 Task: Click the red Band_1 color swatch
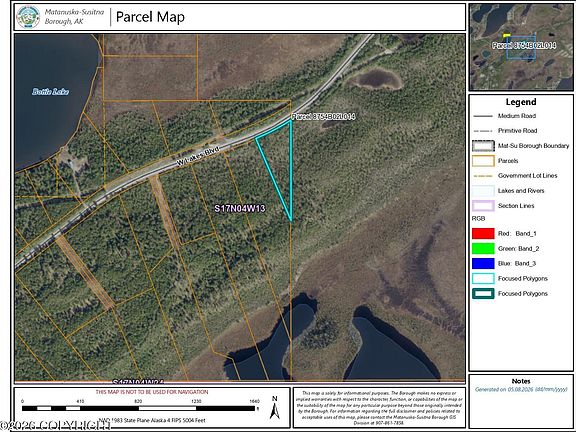click(x=483, y=234)
